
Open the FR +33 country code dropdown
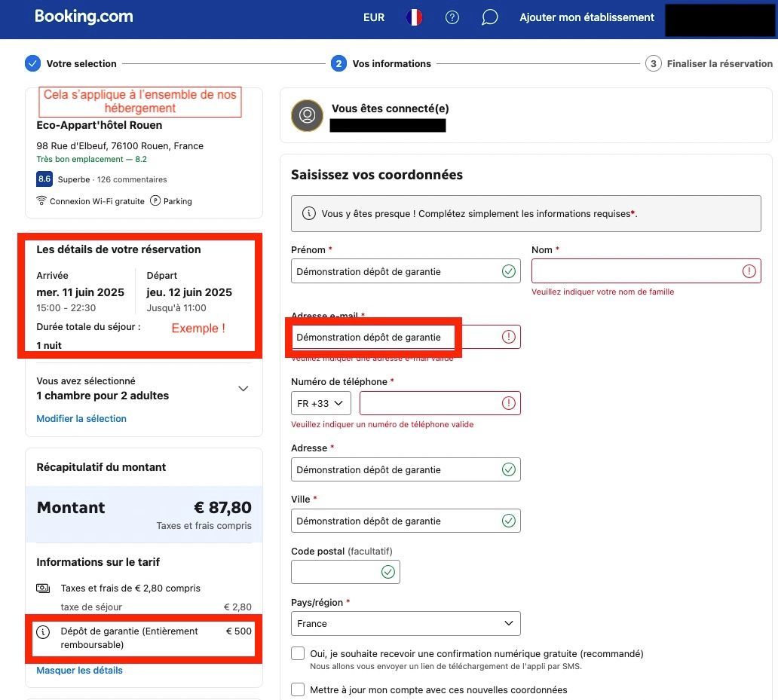321,403
